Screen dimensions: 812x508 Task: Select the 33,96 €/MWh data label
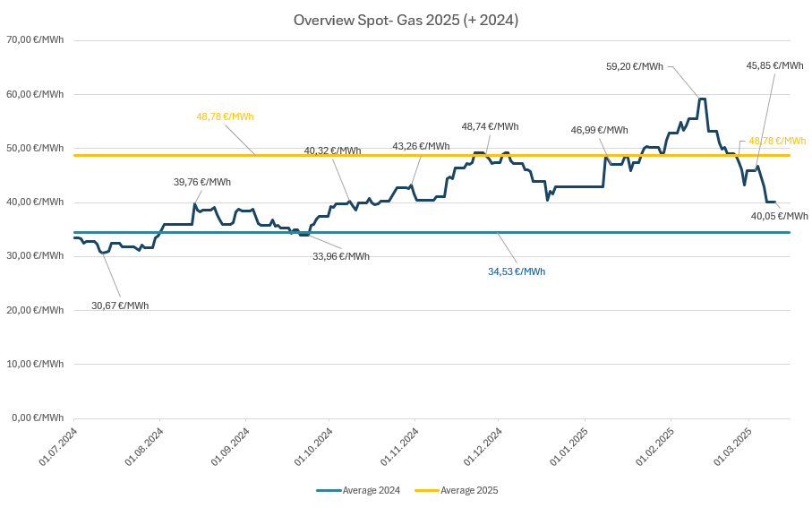click(x=340, y=256)
